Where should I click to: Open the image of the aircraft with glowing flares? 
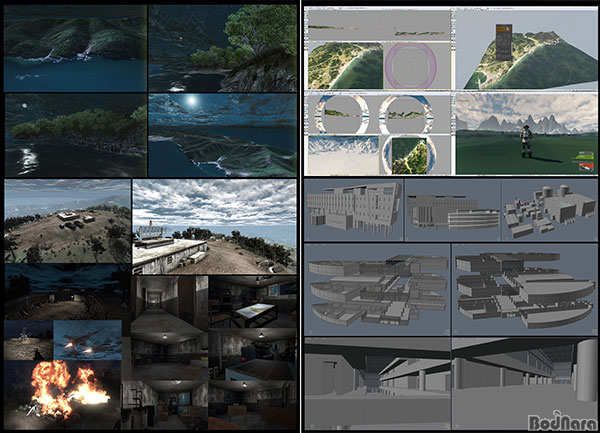88,340
